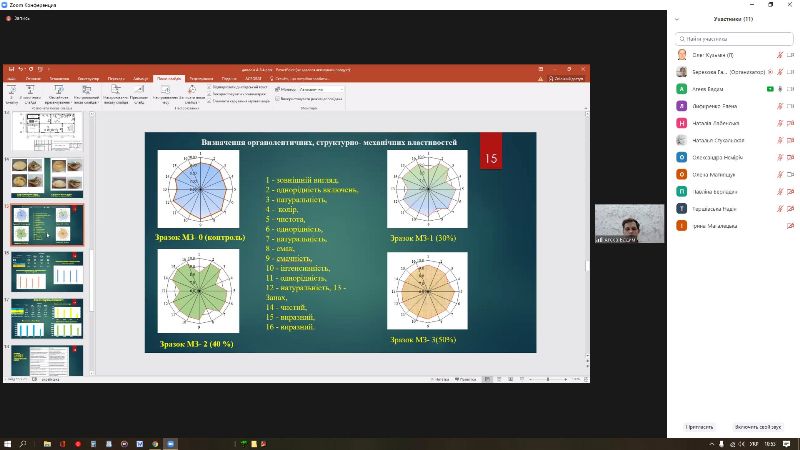The image size is (800, 450).
Task: Open the taskbar search magnifier
Action: pos(23,444)
